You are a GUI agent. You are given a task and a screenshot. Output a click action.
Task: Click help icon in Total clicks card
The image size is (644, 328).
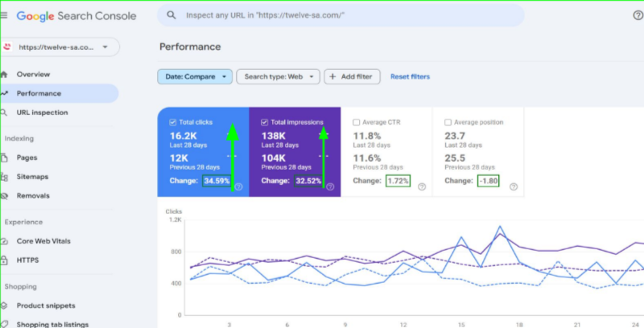click(x=238, y=187)
